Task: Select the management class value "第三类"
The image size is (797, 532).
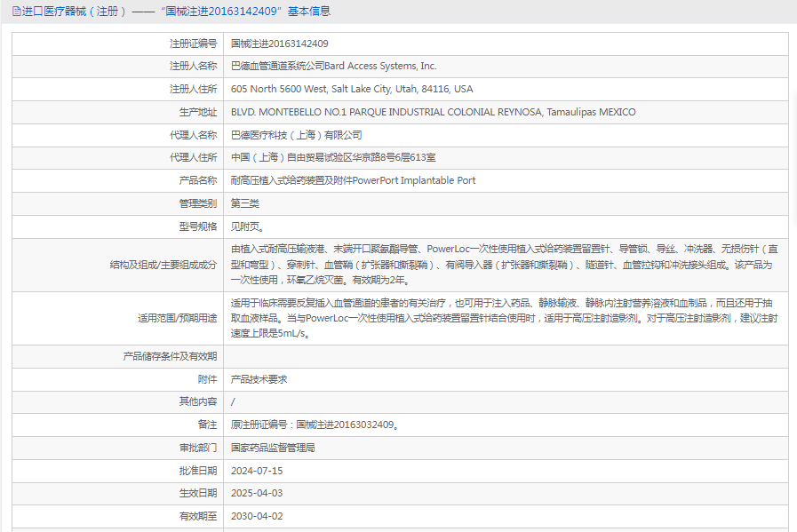Action: coord(245,203)
